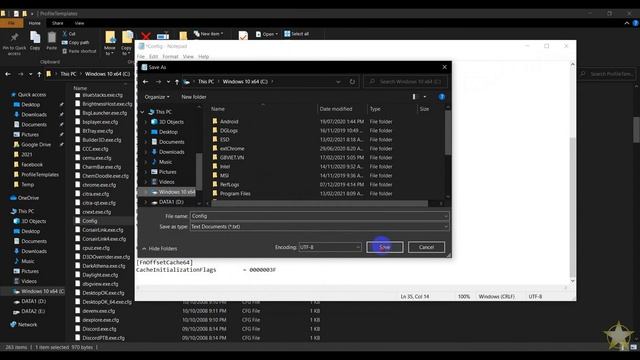Image resolution: width=640 pixels, height=360 pixels.
Task: Select Videos in Save As navigation tree
Action: pos(167,182)
